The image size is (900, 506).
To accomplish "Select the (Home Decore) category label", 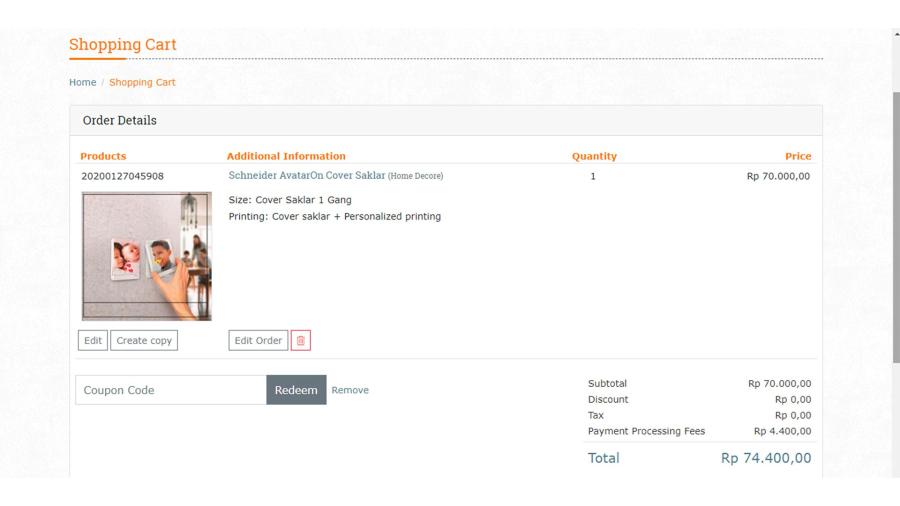I will pos(416,176).
